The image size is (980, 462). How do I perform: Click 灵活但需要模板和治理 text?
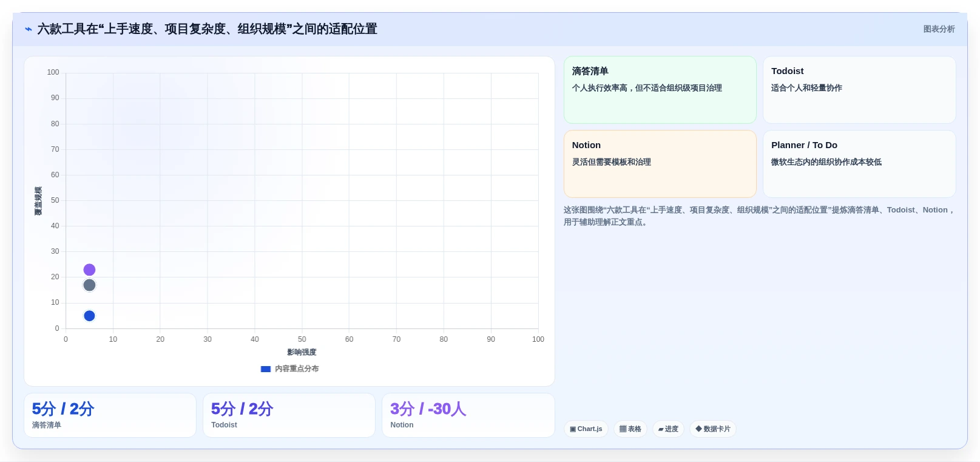pyautogui.click(x=611, y=162)
